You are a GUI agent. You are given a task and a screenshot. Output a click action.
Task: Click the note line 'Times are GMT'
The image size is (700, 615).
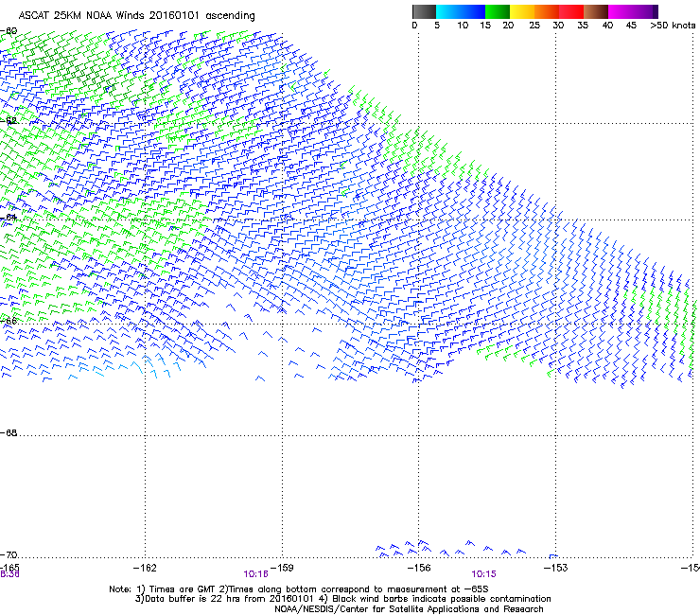183,589
